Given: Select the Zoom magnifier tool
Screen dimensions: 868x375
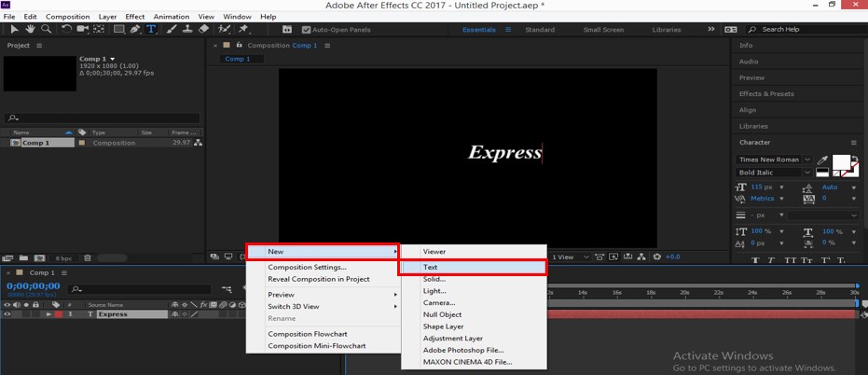Looking at the screenshot, I should pyautogui.click(x=47, y=29).
